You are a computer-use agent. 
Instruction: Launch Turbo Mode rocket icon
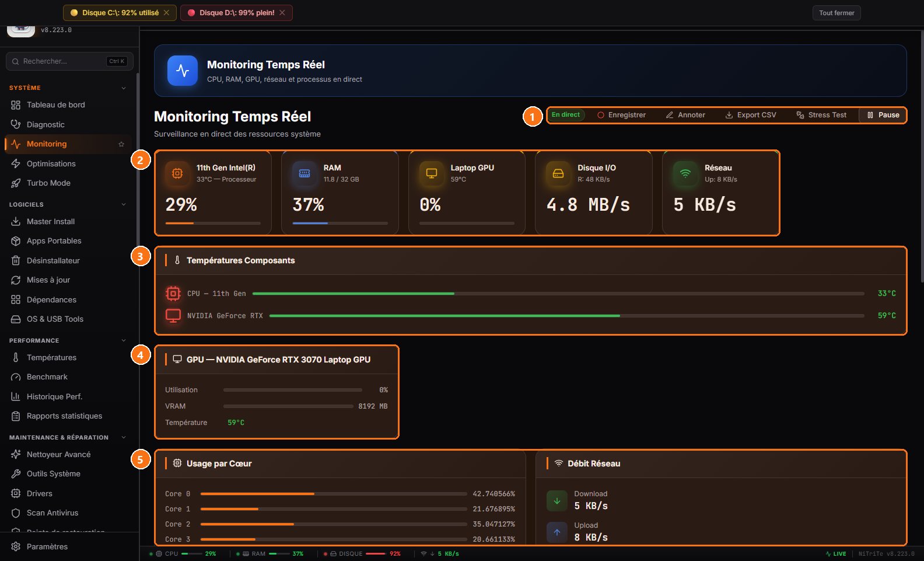coord(16,183)
